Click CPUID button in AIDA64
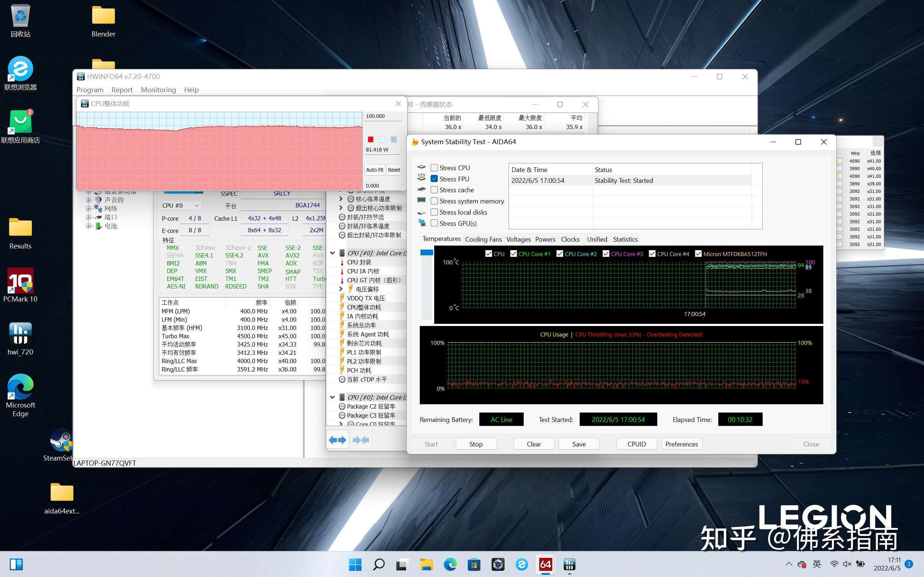 635,444
